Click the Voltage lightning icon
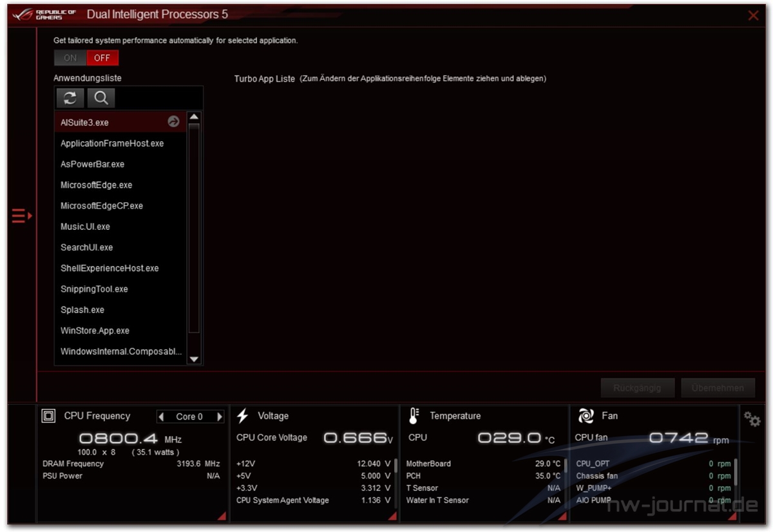773x532 pixels. pos(243,416)
